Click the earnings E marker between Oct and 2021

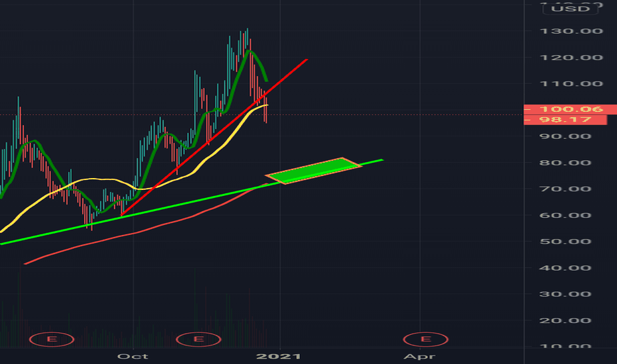(199, 340)
